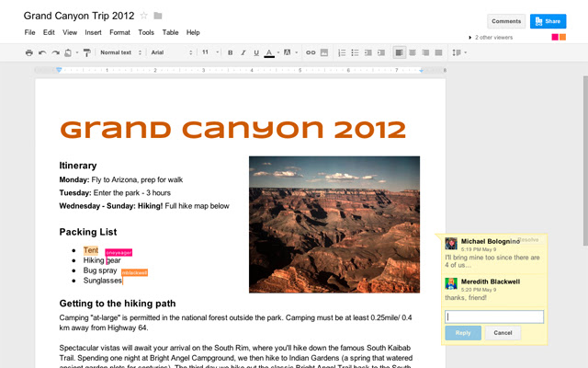This screenshot has width=588, height=368.
Task: Click the Getting to the hiking path heading
Action: click(x=118, y=304)
